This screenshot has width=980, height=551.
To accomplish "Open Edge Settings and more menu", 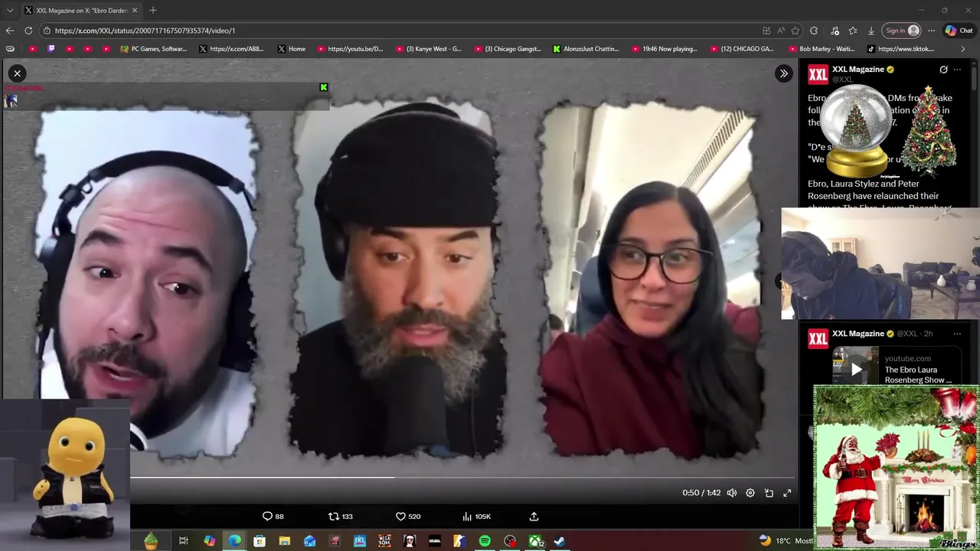I will (x=931, y=31).
